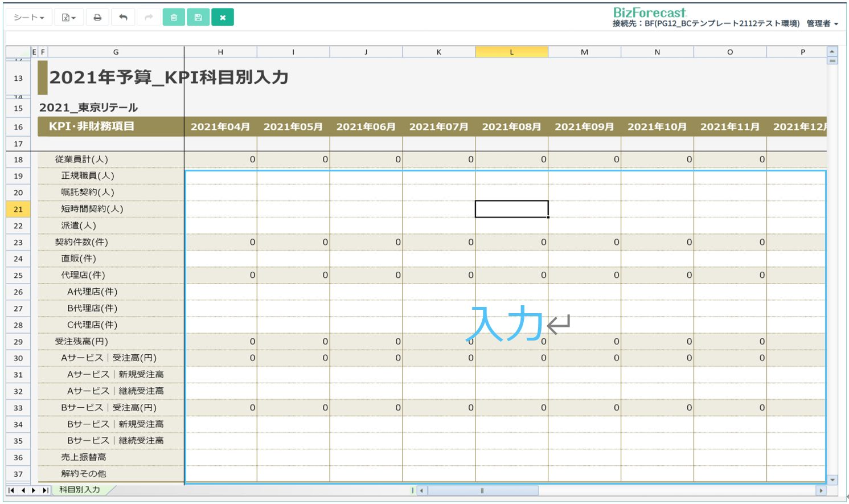This screenshot has height=504, width=849.
Task: Expand the Excel export dropdown
Action: point(68,18)
